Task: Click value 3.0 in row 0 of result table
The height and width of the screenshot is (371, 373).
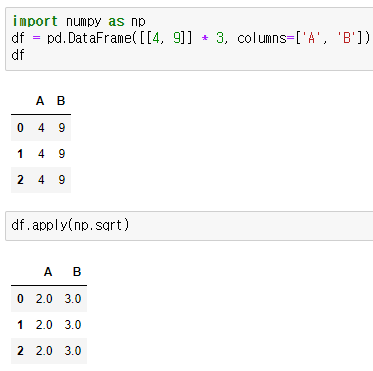Action: tap(73, 299)
